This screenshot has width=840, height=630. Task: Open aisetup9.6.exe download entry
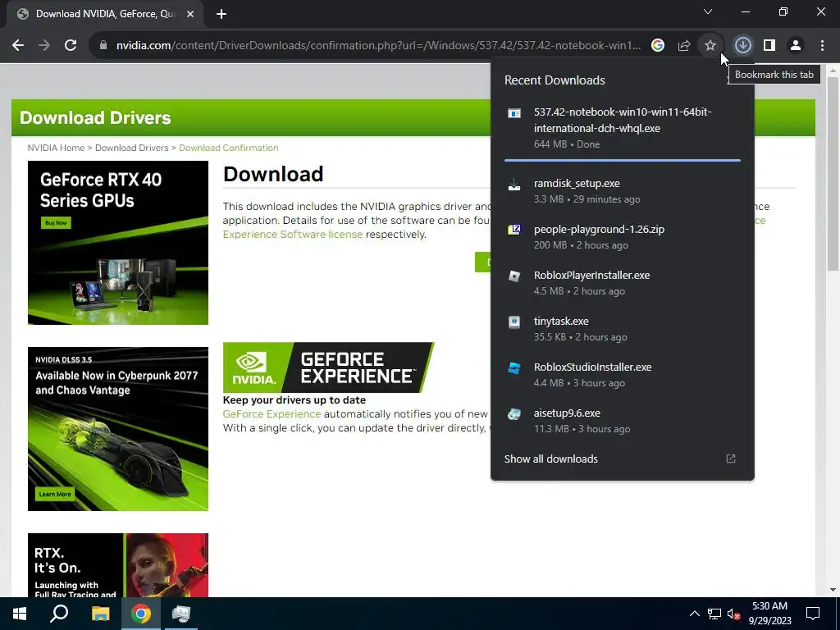[623, 421]
